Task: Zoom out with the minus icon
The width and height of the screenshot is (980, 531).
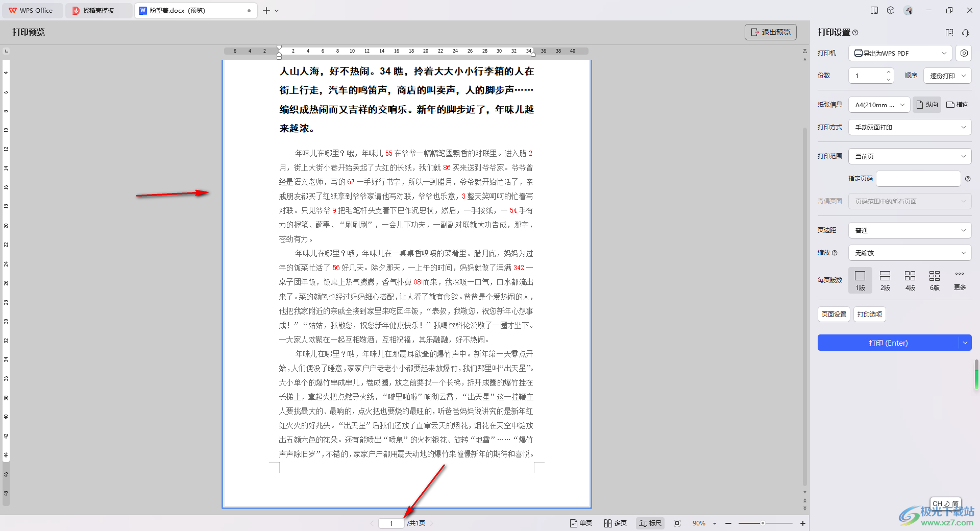Action: point(728,523)
